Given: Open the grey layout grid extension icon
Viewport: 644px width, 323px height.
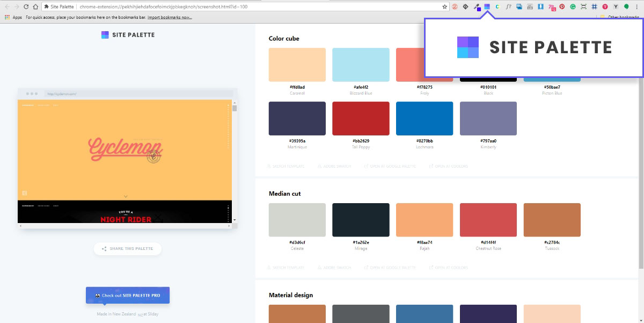Looking at the screenshot, I should point(530,7).
